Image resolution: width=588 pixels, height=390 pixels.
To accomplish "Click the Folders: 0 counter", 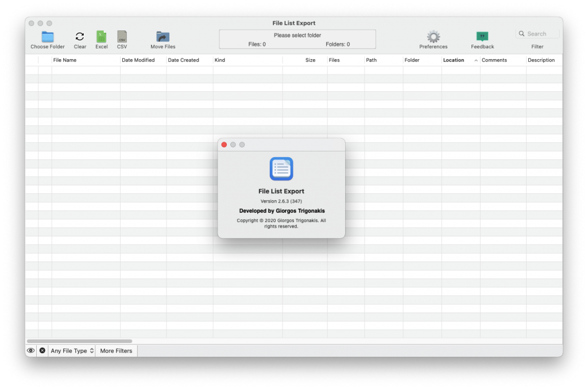I will pos(338,44).
